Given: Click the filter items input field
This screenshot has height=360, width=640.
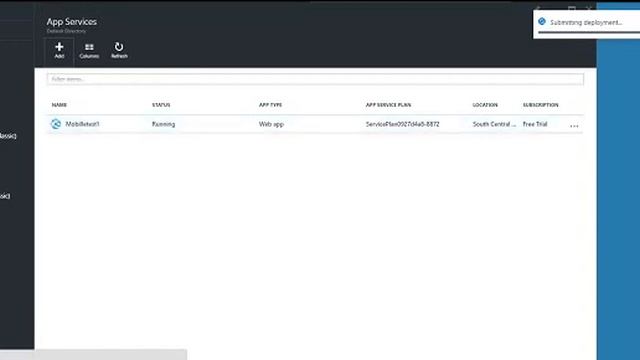Looking at the screenshot, I should click(x=315, y=79).
